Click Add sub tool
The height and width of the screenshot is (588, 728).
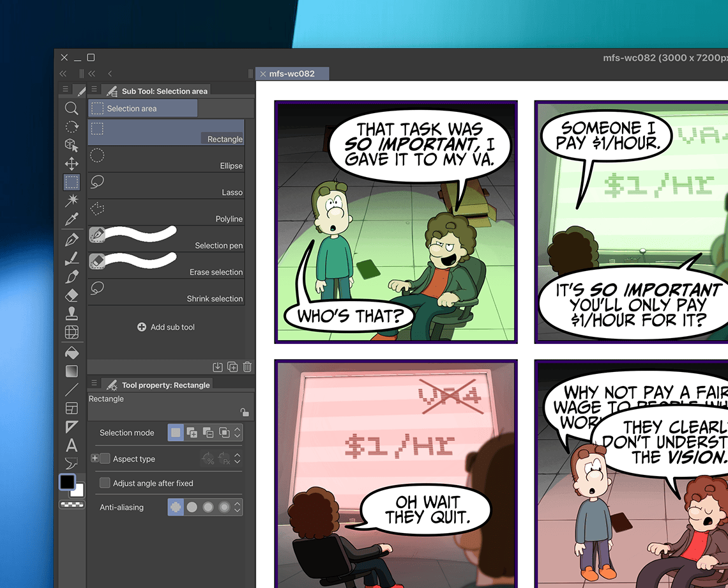point(166,327)
